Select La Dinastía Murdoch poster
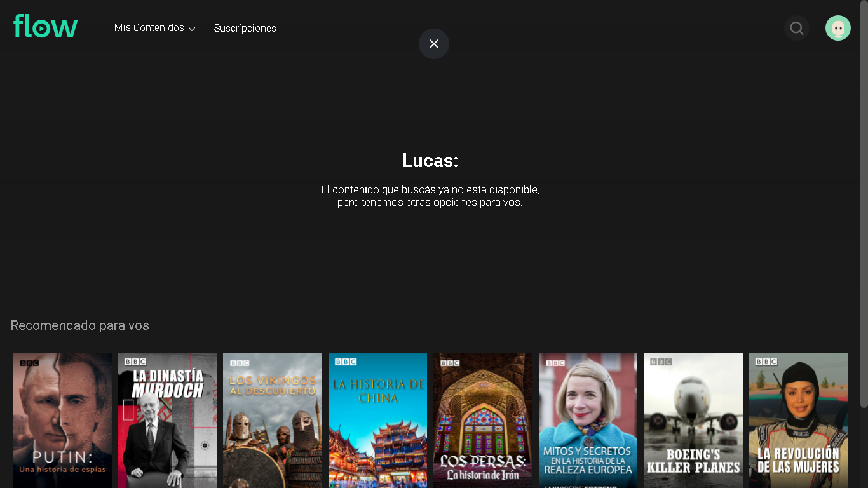Screen dimensions: 868x488 (167, 419)
